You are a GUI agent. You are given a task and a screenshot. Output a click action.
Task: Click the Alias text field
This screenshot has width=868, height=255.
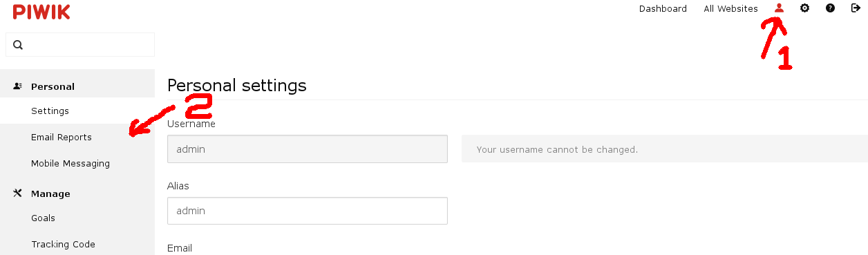click(x=308, y=211)
